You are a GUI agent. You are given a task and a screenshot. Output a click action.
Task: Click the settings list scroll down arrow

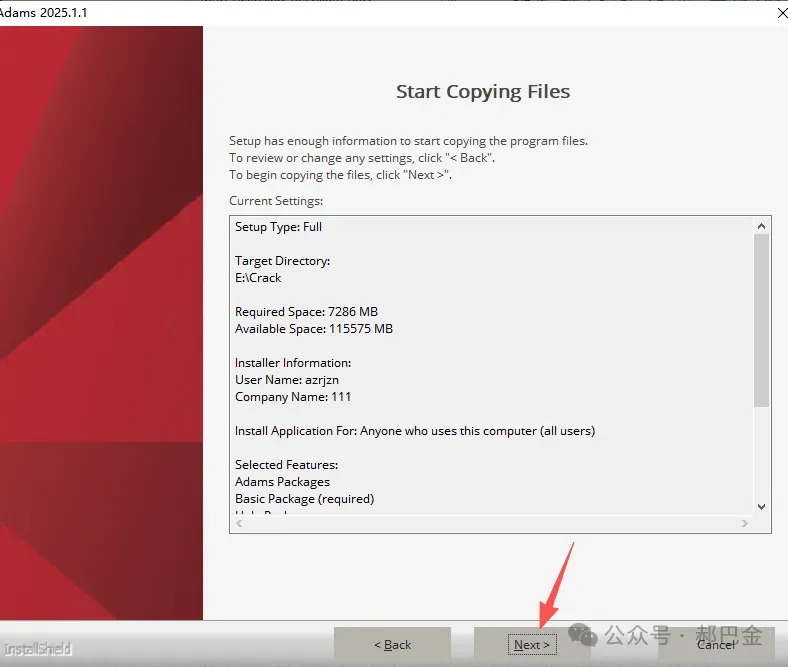[761, 507]
